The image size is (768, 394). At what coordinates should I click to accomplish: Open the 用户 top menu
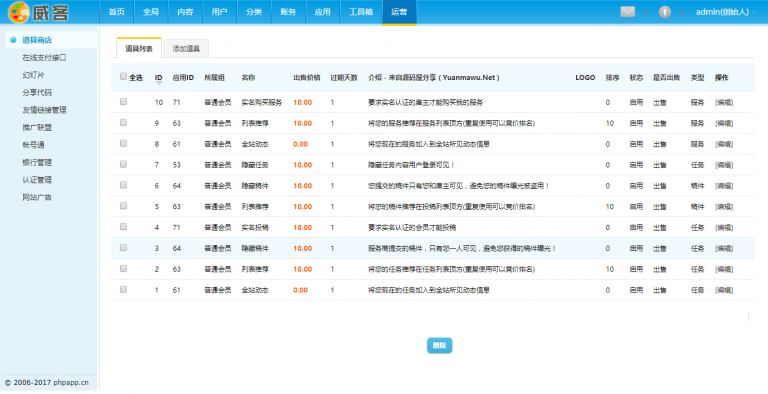click(x=219, y=12)
